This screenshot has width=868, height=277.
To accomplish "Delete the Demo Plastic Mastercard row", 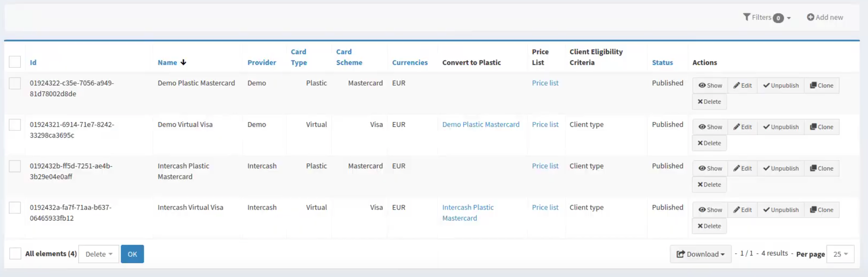I will click(709, 102).
